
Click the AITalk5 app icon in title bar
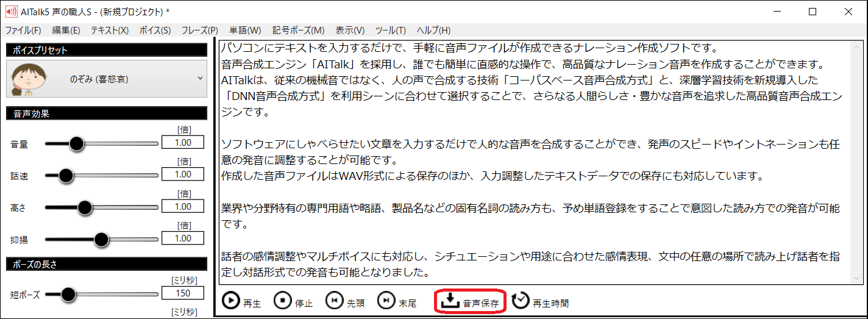click(x=11, y=12)
